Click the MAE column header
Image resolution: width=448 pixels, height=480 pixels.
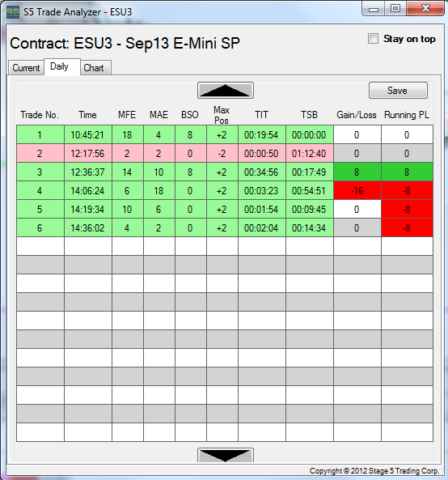tap(158, 115)
